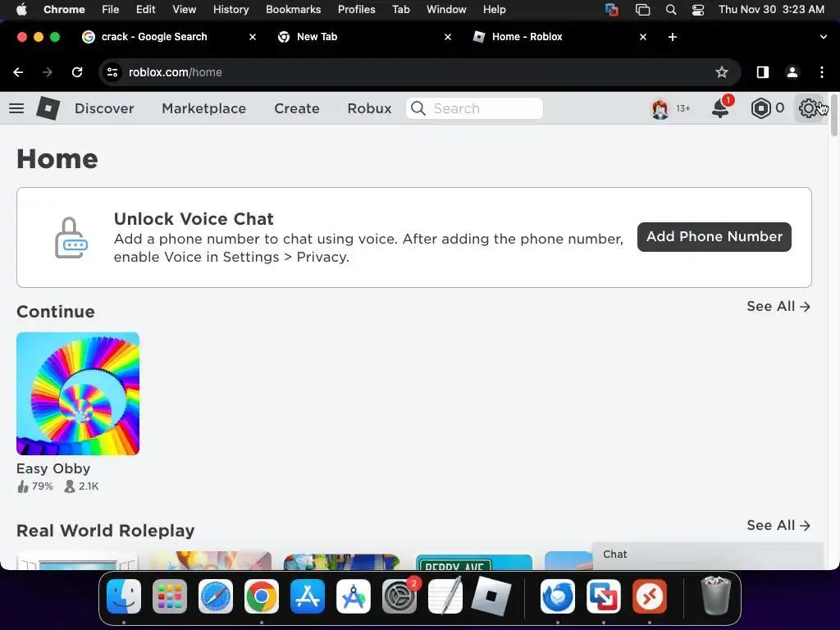Open Chrome profile avatar icon

(x=792, y=72)
